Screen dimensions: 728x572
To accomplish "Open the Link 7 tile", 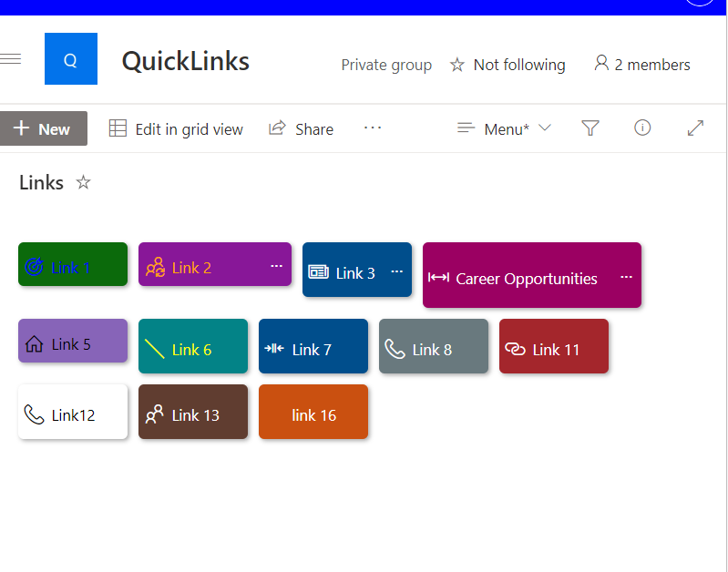I will click(313, 346).
